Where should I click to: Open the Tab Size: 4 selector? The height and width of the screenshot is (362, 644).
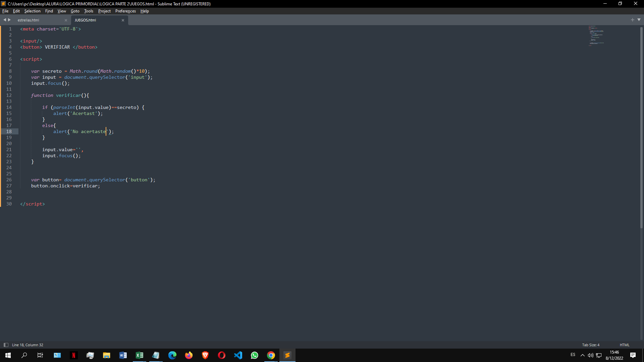point(591,345)
